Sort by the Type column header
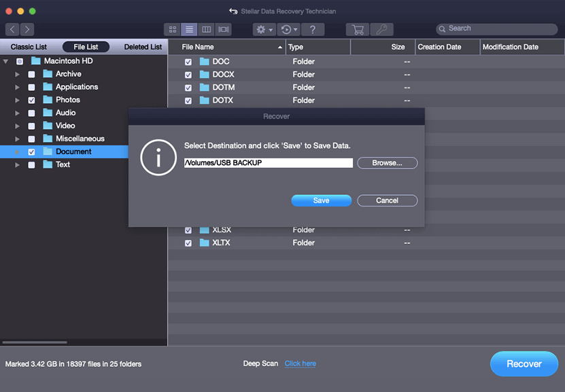Viewport: 565px width, 392px height. [x=318, y=47]
